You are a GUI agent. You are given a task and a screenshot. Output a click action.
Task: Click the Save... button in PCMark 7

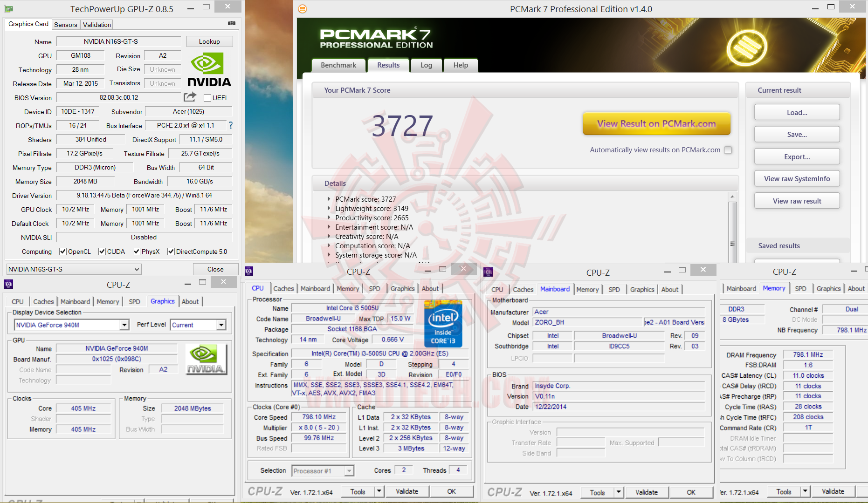(x=797, y=134)
